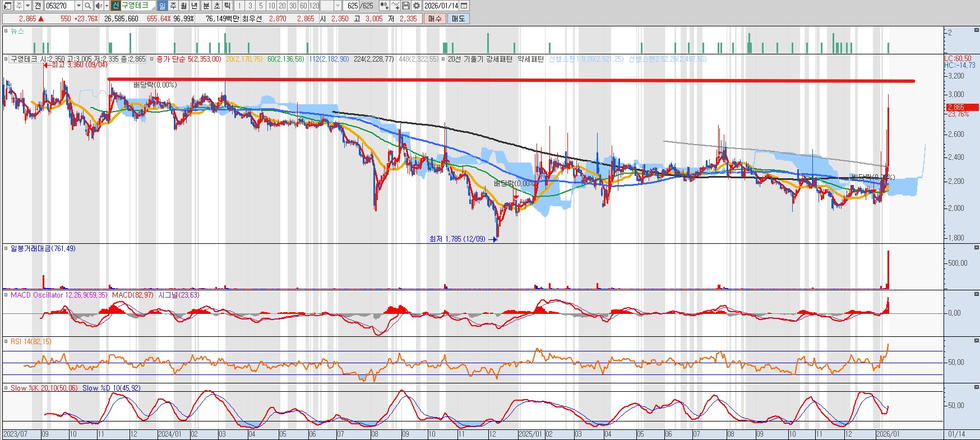Select interval 30 button
The image size is (980, 440).
coord(293,6)
